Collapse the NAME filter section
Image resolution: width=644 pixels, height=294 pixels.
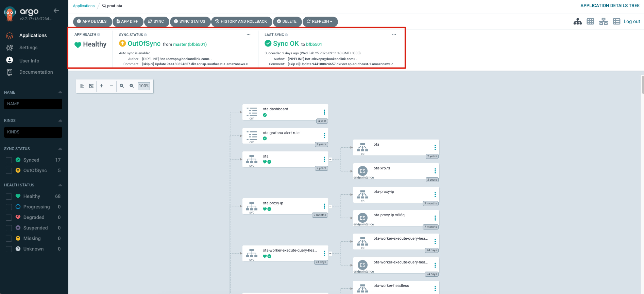[x=60, y=92]
